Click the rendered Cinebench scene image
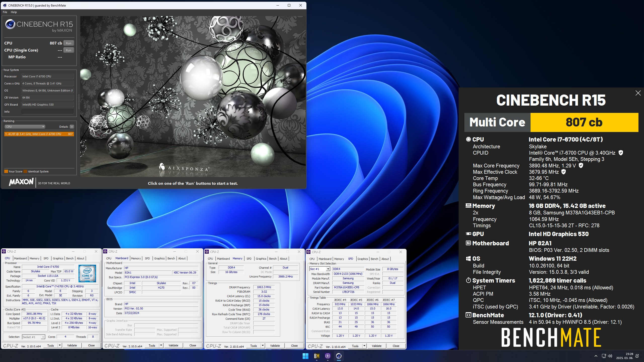Viewport: 644px width, 362px height. [x=193, y=96]
